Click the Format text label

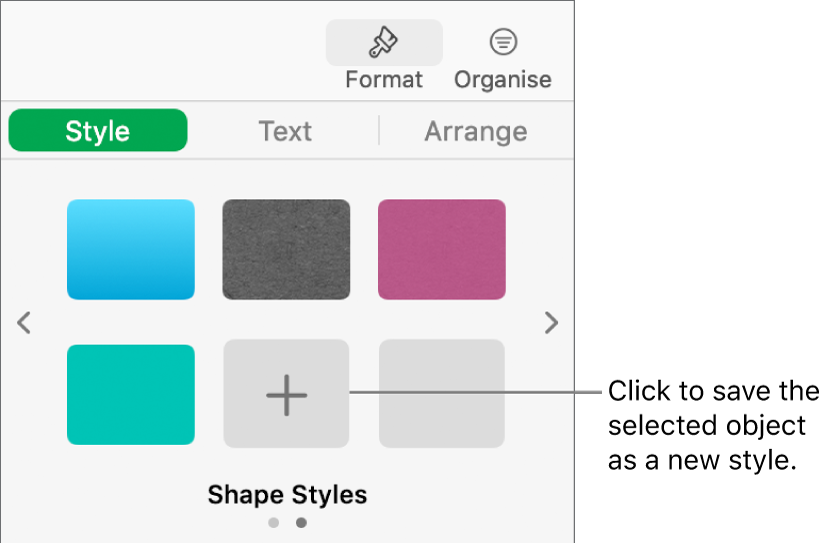click(x=384, y=79)
